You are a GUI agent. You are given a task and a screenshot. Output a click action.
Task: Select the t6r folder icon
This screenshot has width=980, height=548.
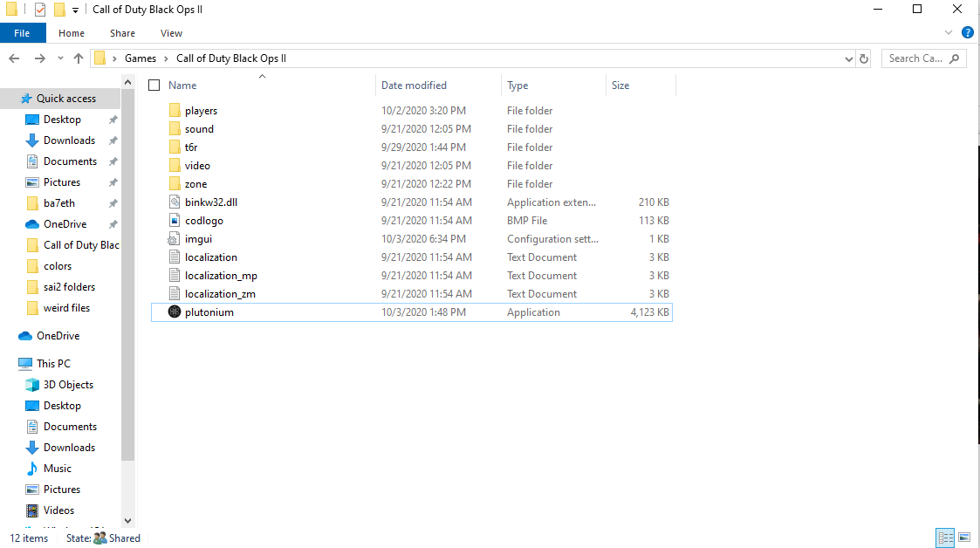coord(175,147)
